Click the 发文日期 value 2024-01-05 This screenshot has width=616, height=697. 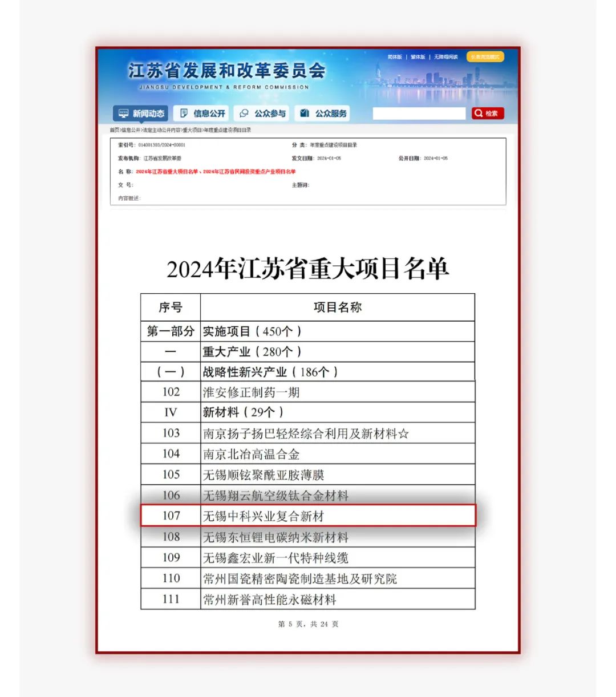(x=329, y=159)
